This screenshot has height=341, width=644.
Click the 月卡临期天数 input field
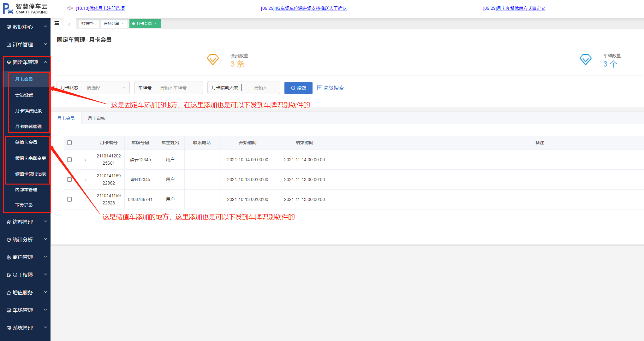click(x=261, y=88)
